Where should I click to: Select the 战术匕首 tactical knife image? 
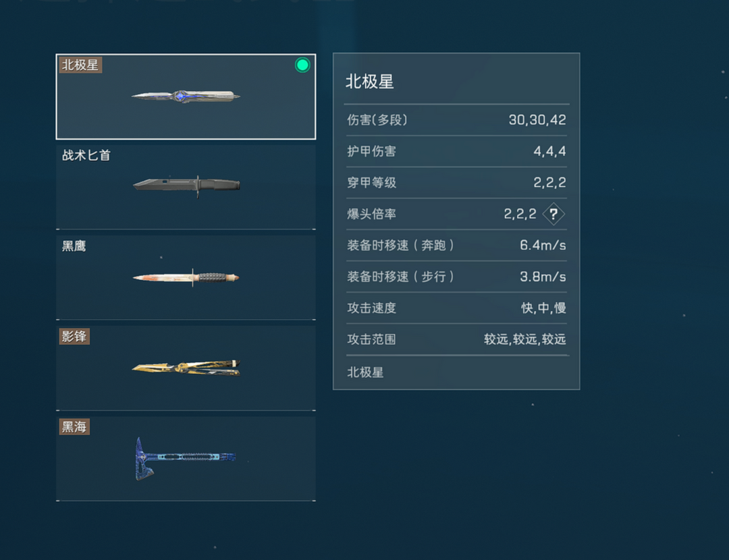(186, 186)
